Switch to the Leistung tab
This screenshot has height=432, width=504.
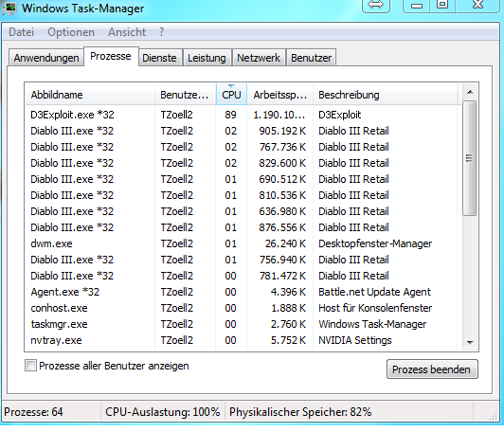click(207, 58)
